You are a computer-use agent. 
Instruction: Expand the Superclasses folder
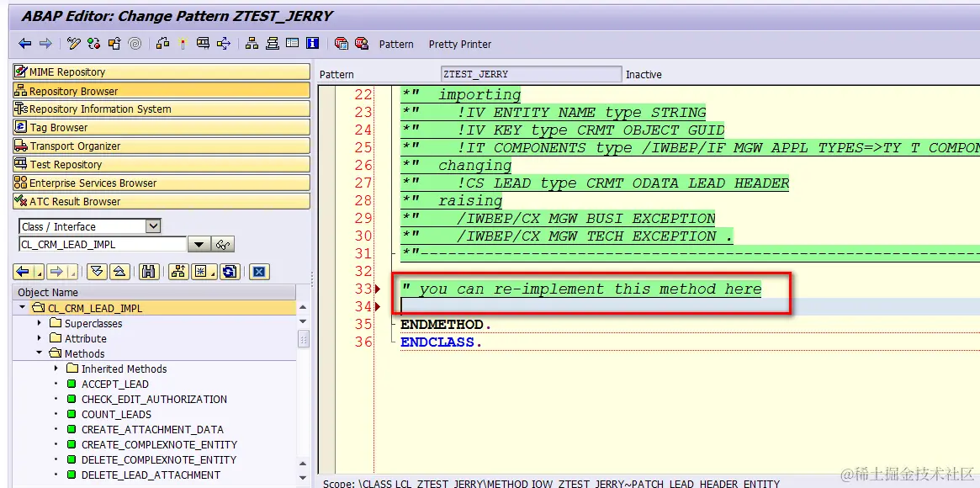40,323
